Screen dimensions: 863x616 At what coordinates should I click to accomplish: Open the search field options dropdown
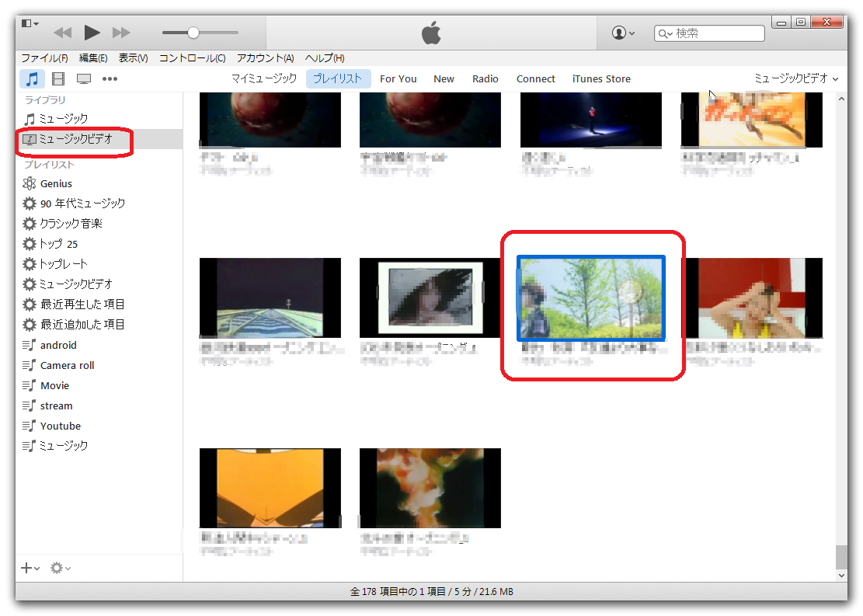click(670, 33)
